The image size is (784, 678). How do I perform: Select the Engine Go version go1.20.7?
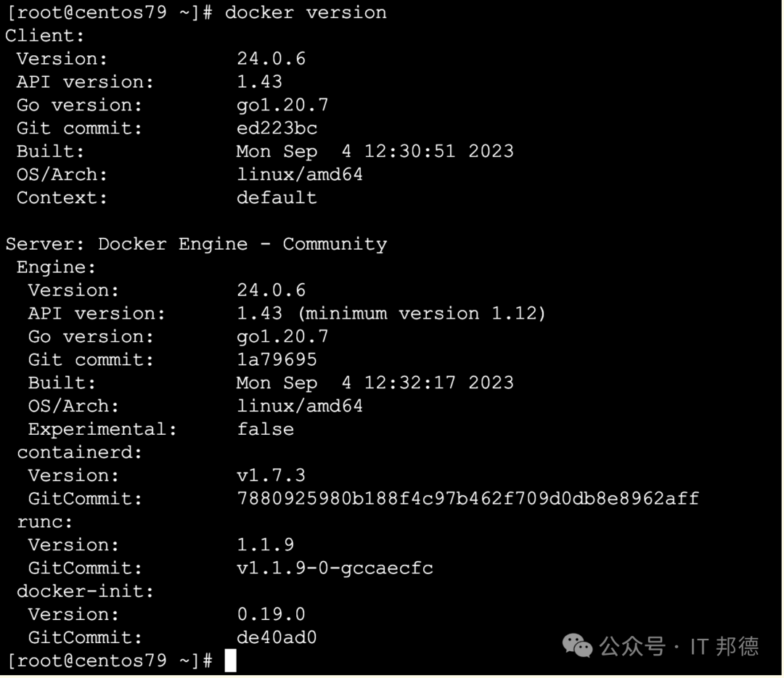click(x=282, y=337)
